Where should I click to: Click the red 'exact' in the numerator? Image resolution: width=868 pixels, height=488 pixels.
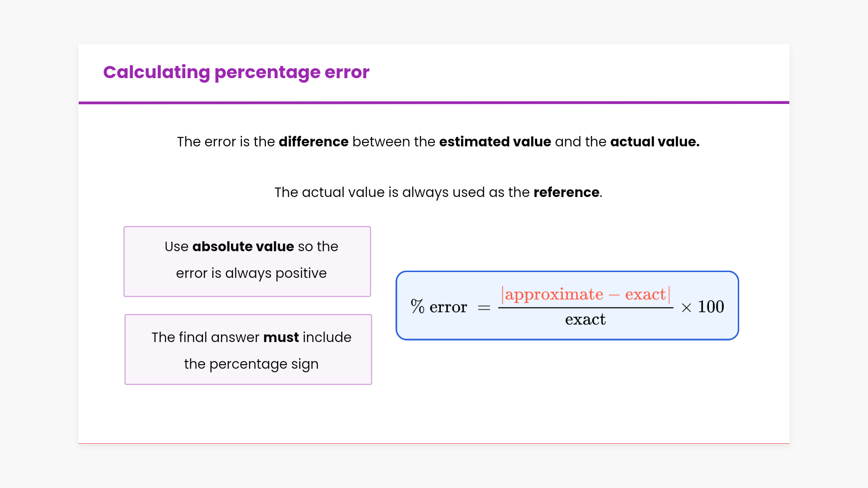pyautogui.click(x=645, y=295)
